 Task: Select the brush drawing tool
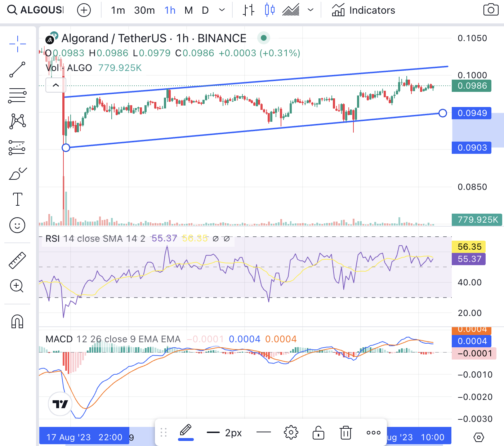click(18, 174)
